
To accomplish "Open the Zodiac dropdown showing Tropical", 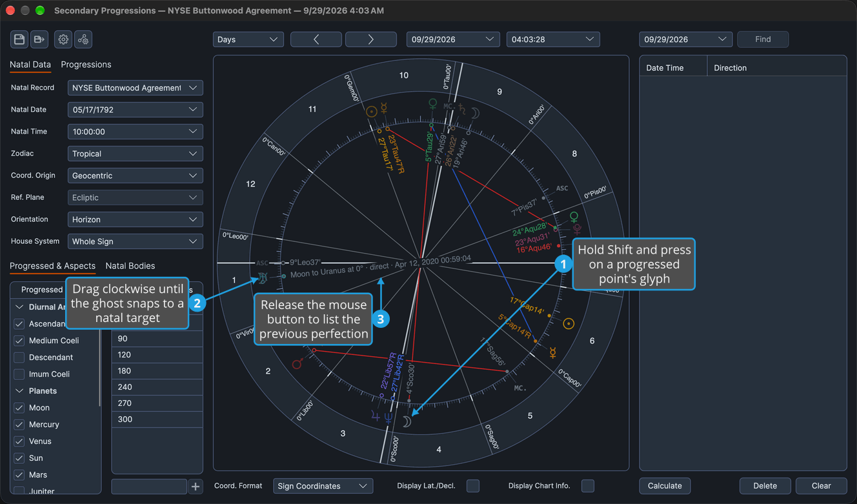I will (136, 154).
